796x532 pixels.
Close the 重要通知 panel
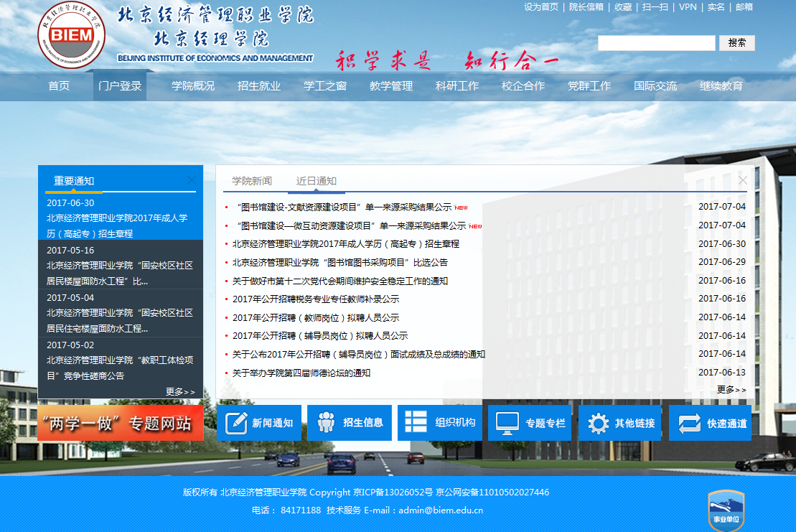coord(192,180)
